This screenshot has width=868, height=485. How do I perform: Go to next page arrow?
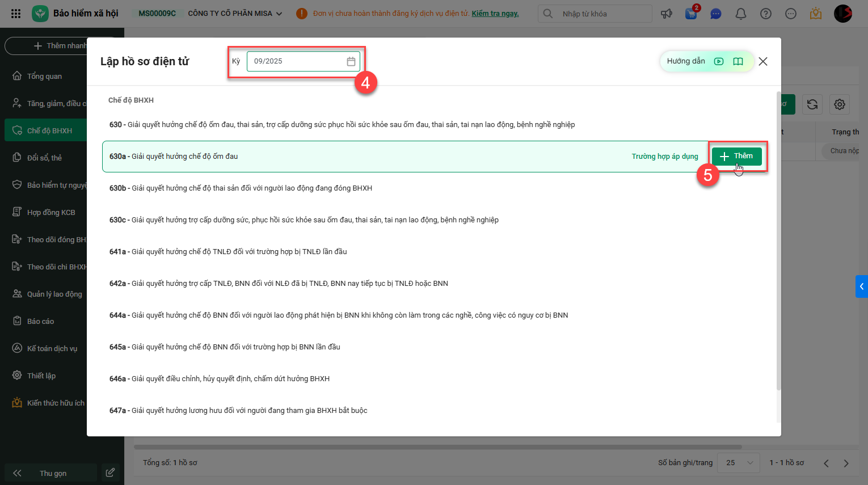846,463
